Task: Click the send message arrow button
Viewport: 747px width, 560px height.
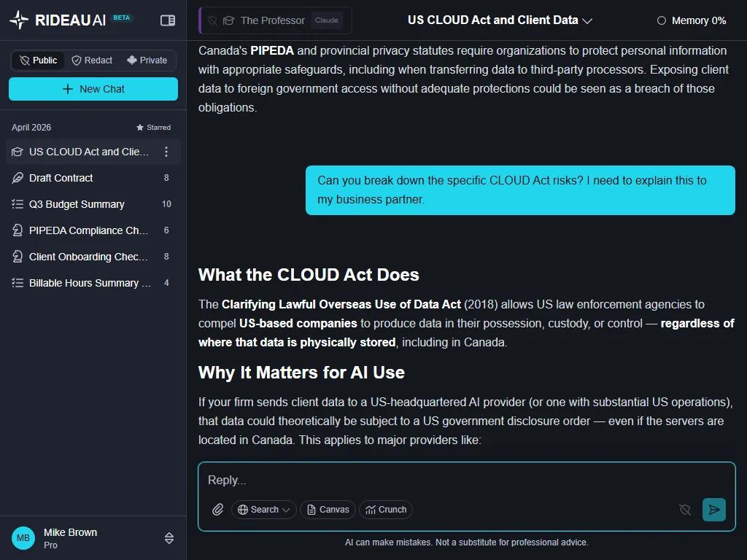Action: coord(714,510)
